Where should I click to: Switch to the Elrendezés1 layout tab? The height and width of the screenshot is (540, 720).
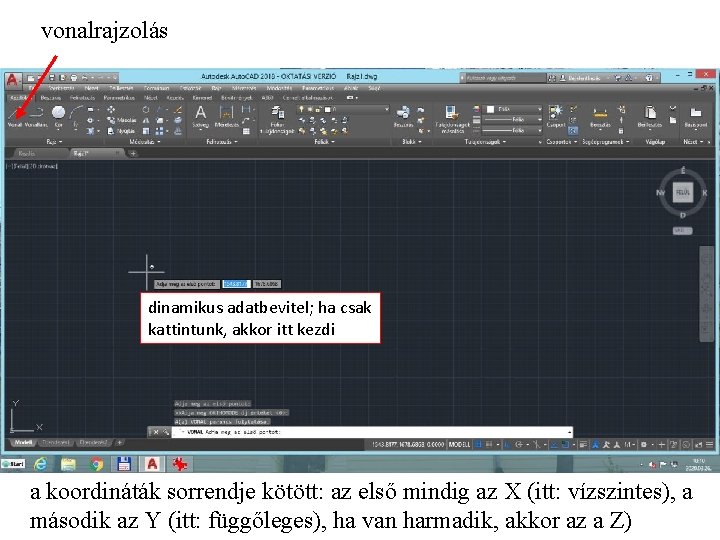coord(56,443)
